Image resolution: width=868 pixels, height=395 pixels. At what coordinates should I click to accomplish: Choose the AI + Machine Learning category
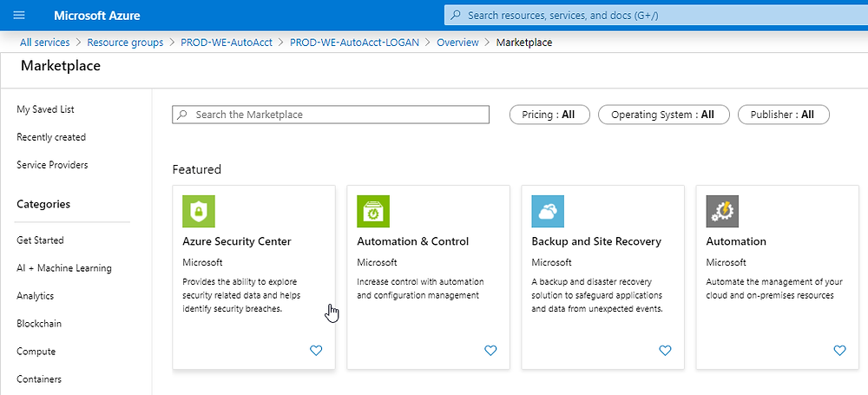[64, 267]
